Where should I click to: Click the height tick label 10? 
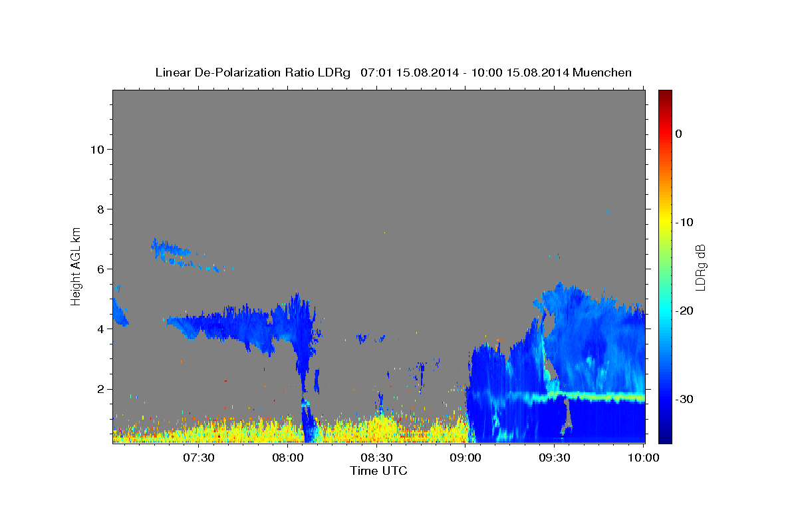coord(97,149)
